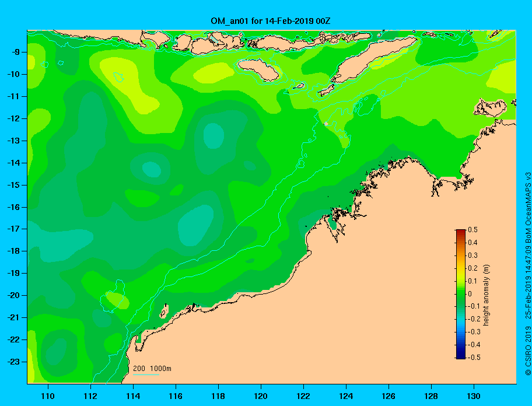Click the colorbar tick label "0.5" at the top
The height and width of the screenshot is (406, 532).
point(473,230)
